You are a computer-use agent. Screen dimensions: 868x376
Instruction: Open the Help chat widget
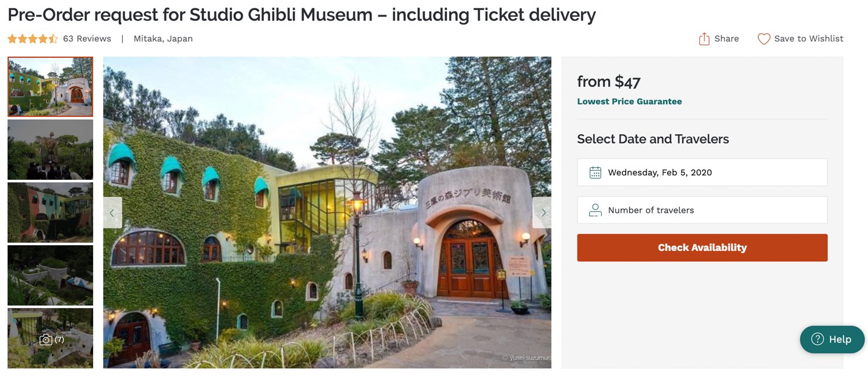point(832,340)
